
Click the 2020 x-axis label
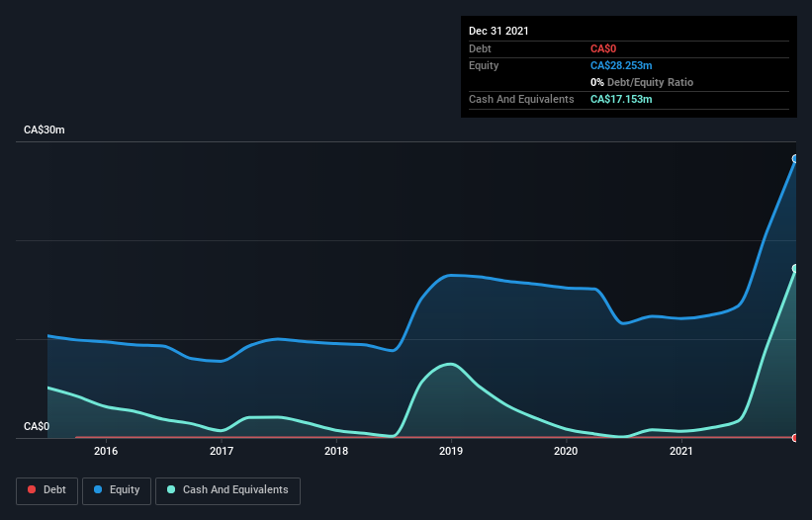pyautogui.click(x=566, y=451)
